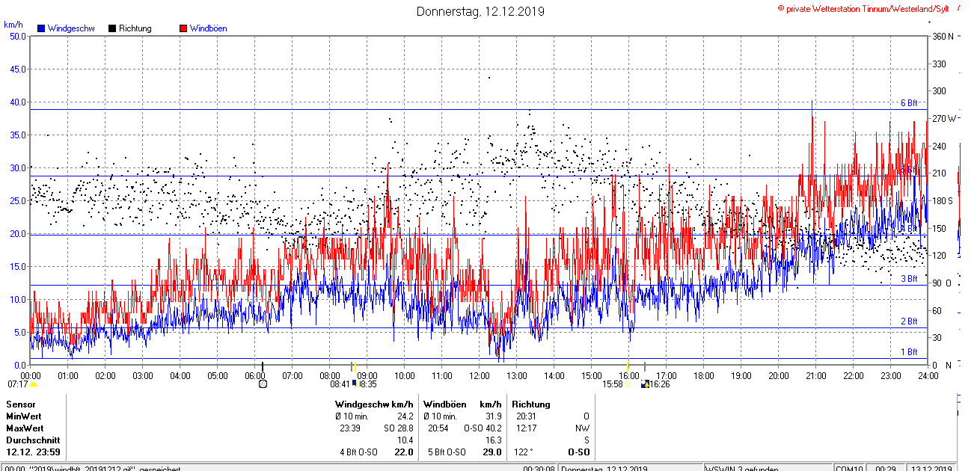Click the average gust value 16.3

[493, 440]
